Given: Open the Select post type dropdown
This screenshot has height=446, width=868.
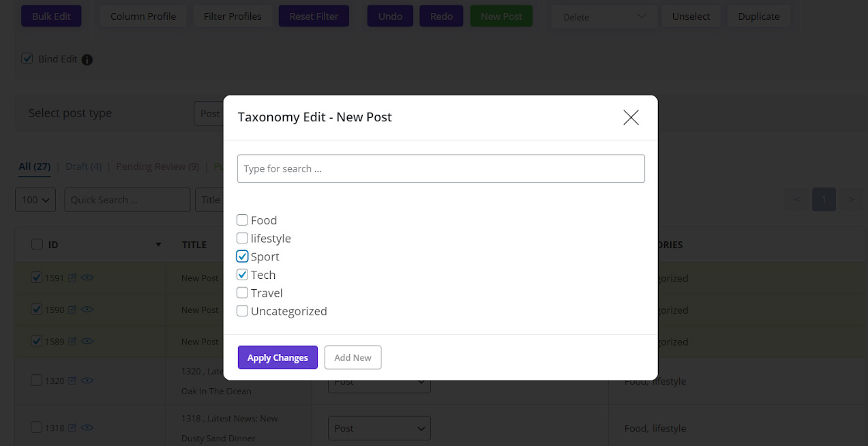Looking at the screenshot, I should tap(209, 113).
